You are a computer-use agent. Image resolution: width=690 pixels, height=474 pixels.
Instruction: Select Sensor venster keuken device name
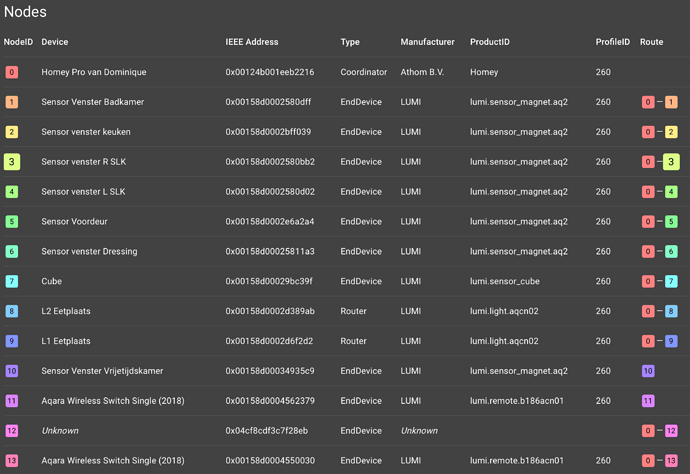(x=86, y=132)
